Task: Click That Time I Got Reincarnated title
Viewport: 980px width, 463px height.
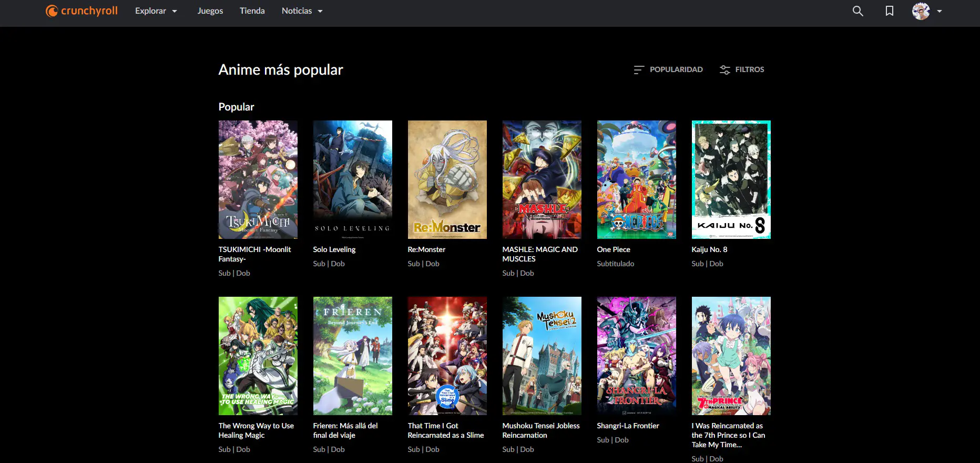Action: [446, 430]
